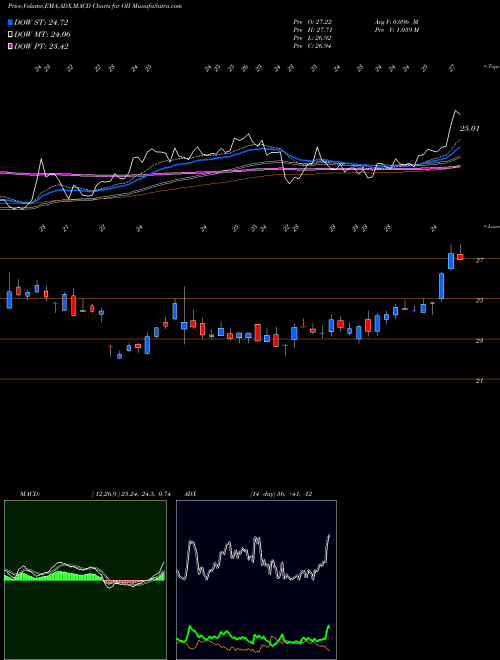Click the tall blue candlestick rising to 26
The height and width of the screenshot is (660, 500).
[x=441, y=286]
